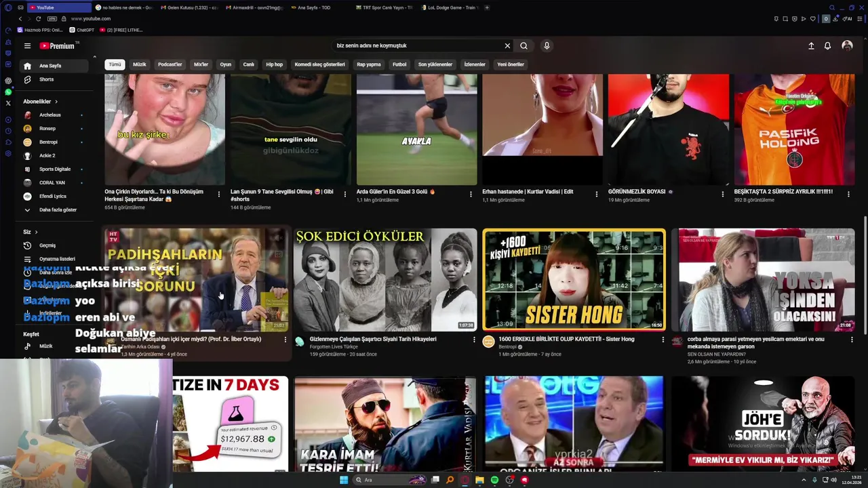Select the Futbol filter chip

pyautogui.click(x=399, y=64)
